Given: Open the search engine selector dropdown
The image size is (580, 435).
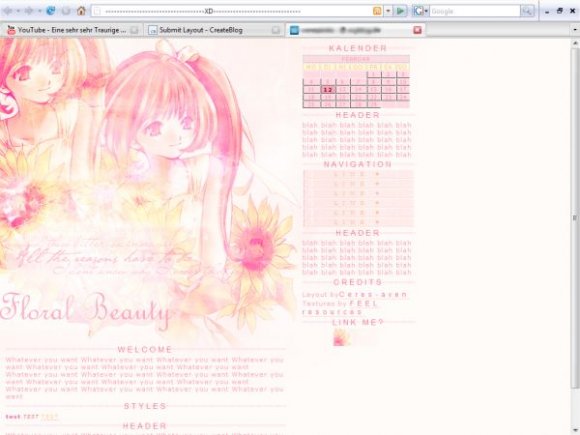Looking at the screenshot, I should point(426,11).
